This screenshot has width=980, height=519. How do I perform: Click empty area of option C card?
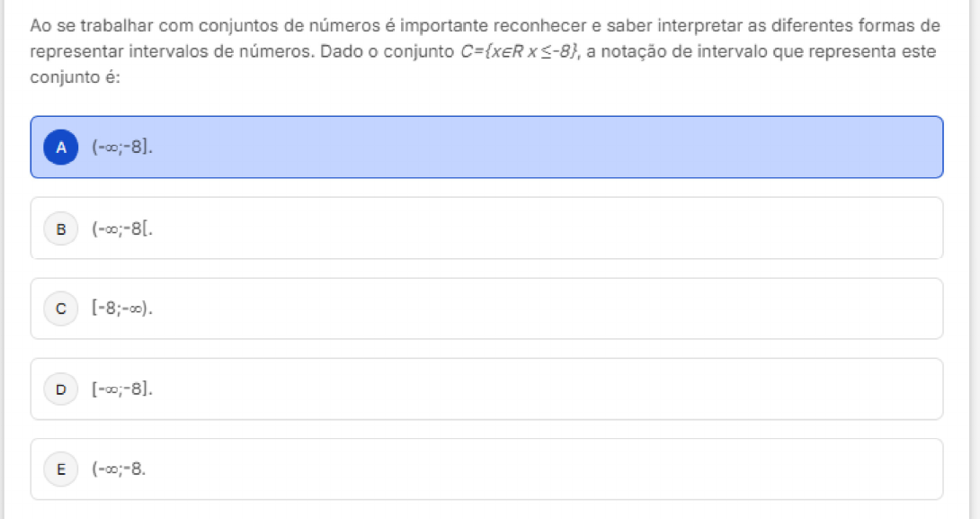[x=539, y=309]
